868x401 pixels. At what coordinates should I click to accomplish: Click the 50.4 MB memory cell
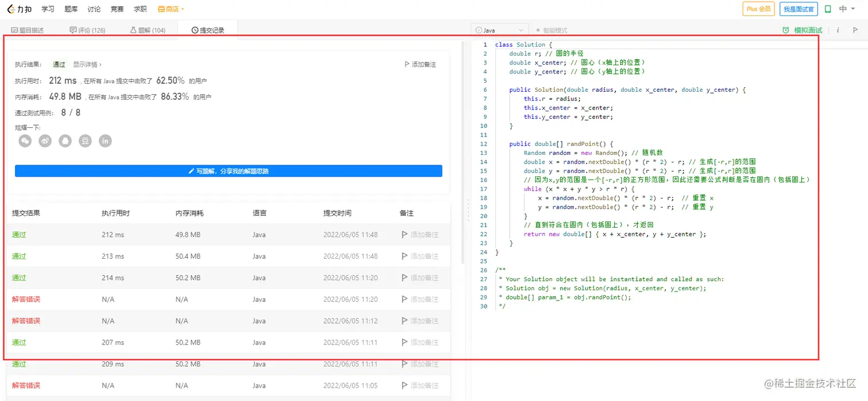[x=188, y=256]
